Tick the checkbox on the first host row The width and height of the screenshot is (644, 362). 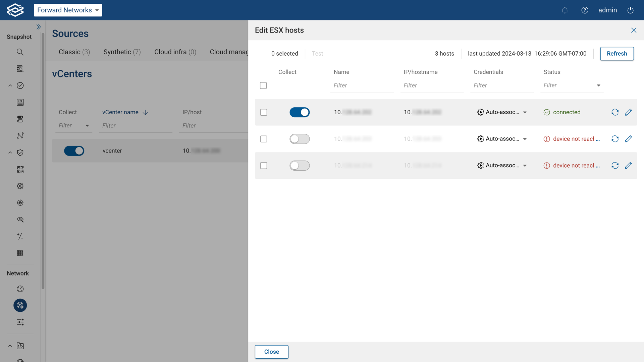tap(264, 112)
